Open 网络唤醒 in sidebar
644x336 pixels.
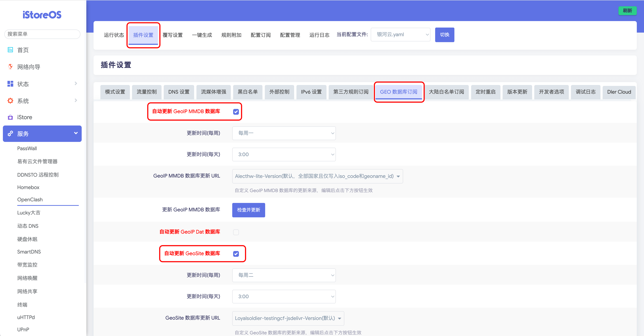[27, 278]
